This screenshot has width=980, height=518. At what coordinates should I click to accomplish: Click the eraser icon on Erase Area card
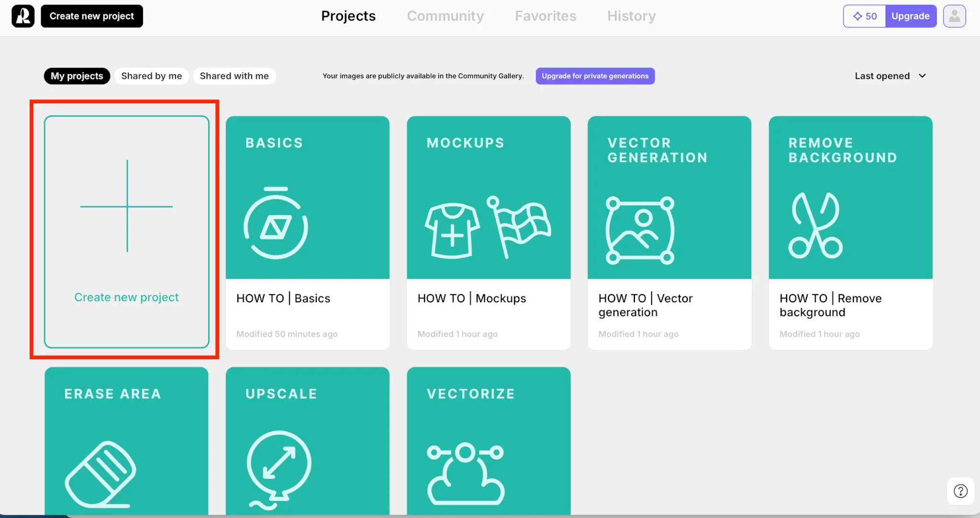tap(101, 474)
